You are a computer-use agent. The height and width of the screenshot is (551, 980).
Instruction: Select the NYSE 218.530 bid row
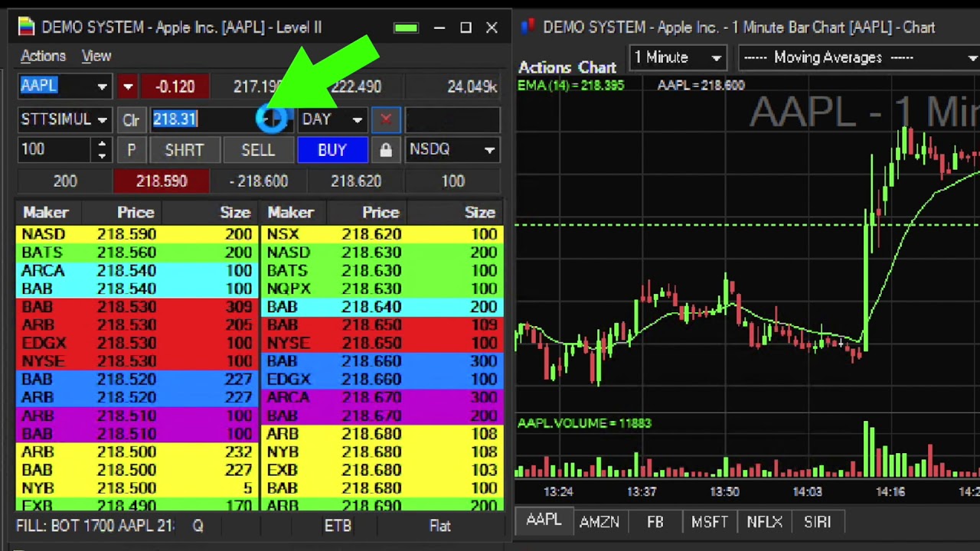(137, 361)
